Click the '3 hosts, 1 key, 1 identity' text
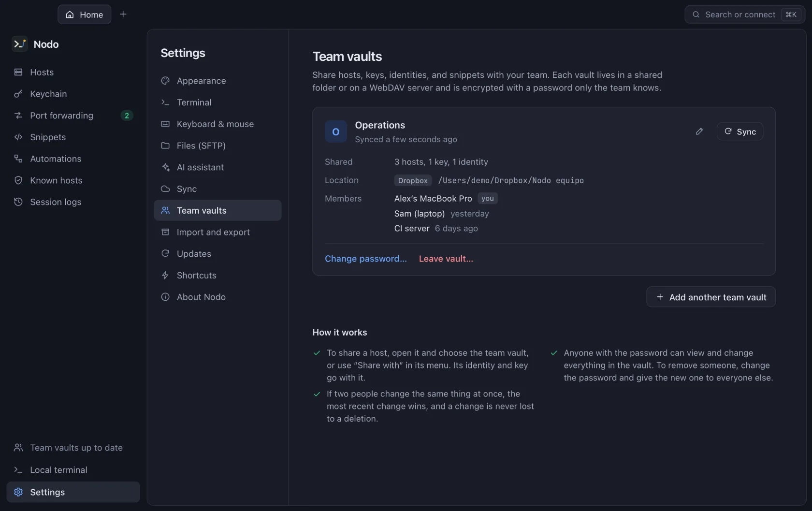The width and height of the screenshot is (812, 511). 441,162
